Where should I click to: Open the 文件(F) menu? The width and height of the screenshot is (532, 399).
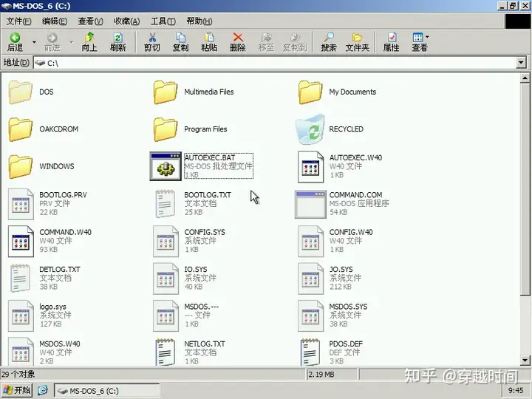coord(19,21)
